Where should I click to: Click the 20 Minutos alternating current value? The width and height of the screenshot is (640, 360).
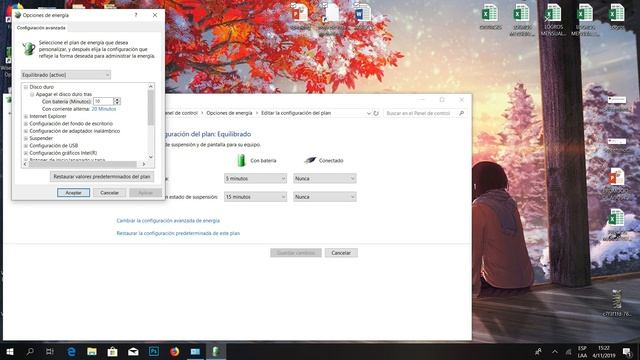(x=104, y=109)
